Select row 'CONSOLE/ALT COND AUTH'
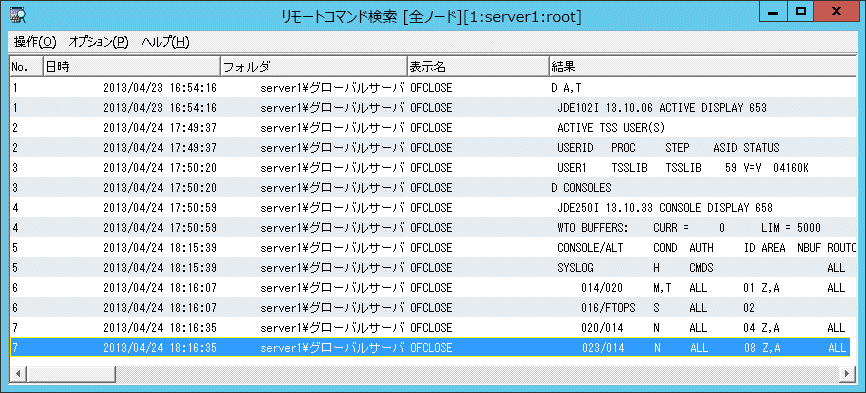 tap(430, 247)
